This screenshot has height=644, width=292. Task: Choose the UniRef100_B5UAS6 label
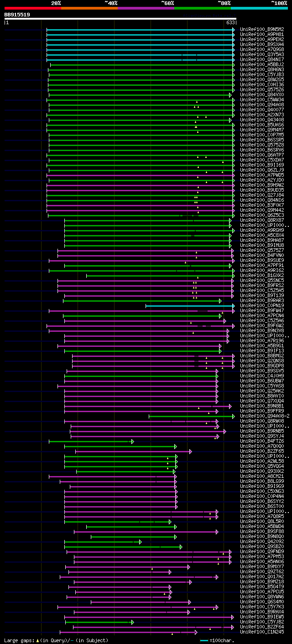(x=263, y=125)
